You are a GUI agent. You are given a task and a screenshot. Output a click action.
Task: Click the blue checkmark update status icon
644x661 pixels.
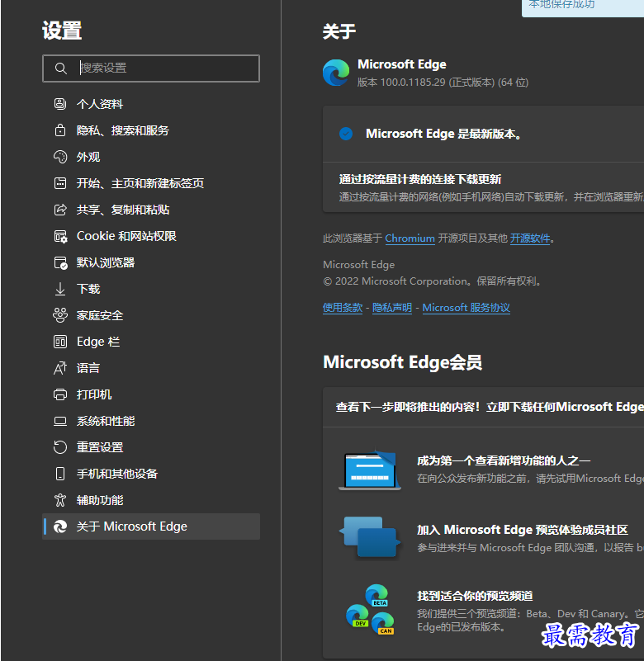[346, 134]
